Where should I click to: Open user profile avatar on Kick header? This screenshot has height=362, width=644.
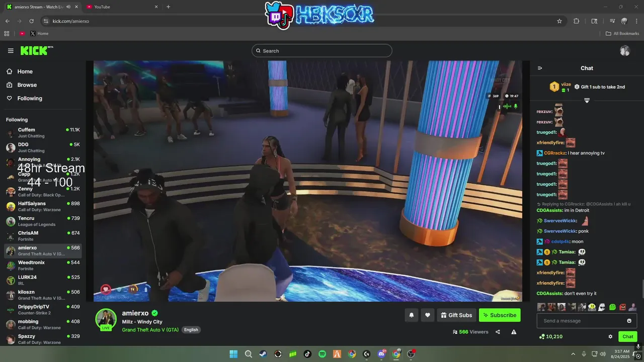point(625,51)
